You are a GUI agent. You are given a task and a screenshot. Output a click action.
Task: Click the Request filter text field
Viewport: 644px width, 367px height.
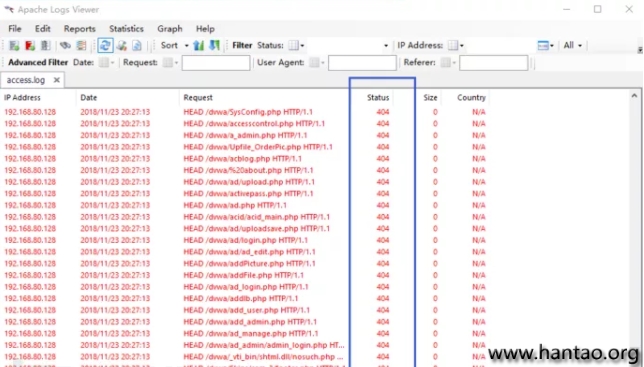coord(216,63)
